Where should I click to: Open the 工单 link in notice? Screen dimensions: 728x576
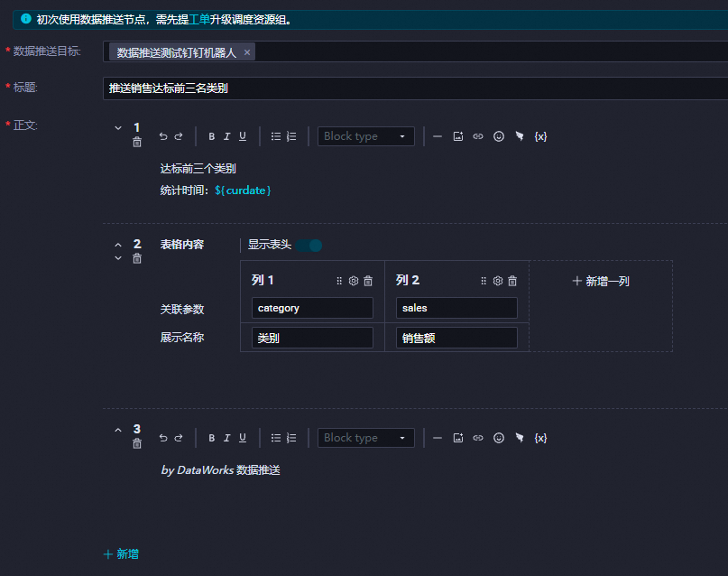click(x=199, y=20)
